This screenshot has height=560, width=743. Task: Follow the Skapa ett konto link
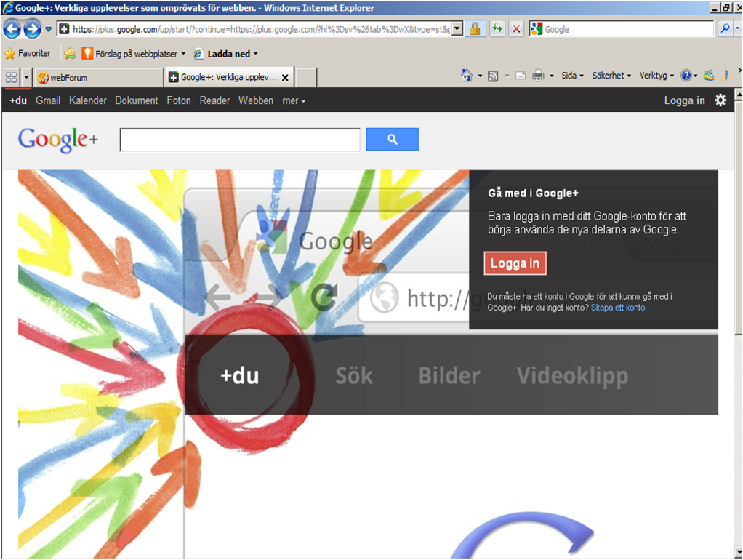(618, 308)
